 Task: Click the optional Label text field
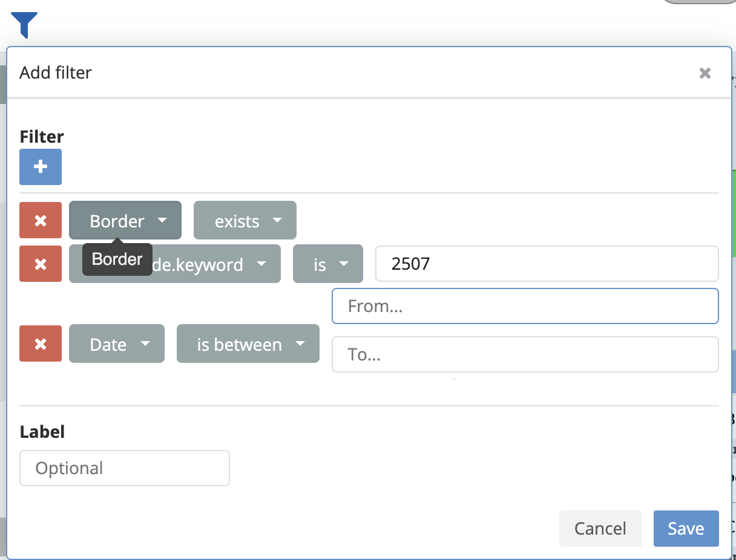click(125, 468)
